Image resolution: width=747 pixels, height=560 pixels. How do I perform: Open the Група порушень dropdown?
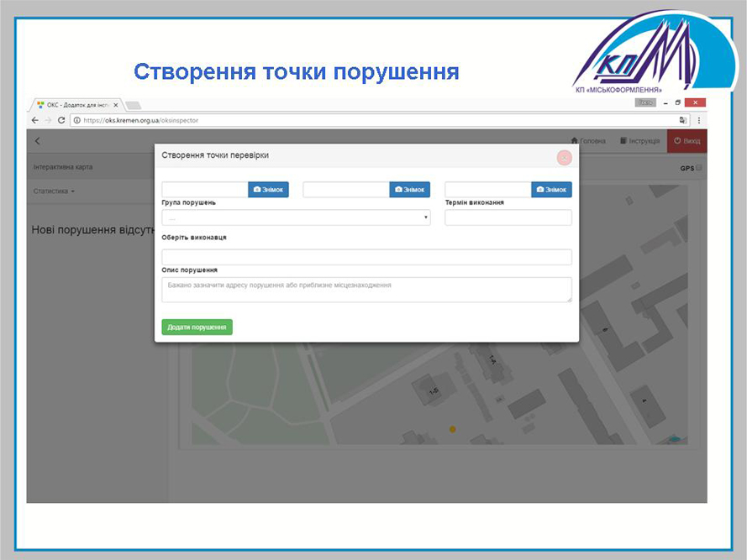point(296,217)
